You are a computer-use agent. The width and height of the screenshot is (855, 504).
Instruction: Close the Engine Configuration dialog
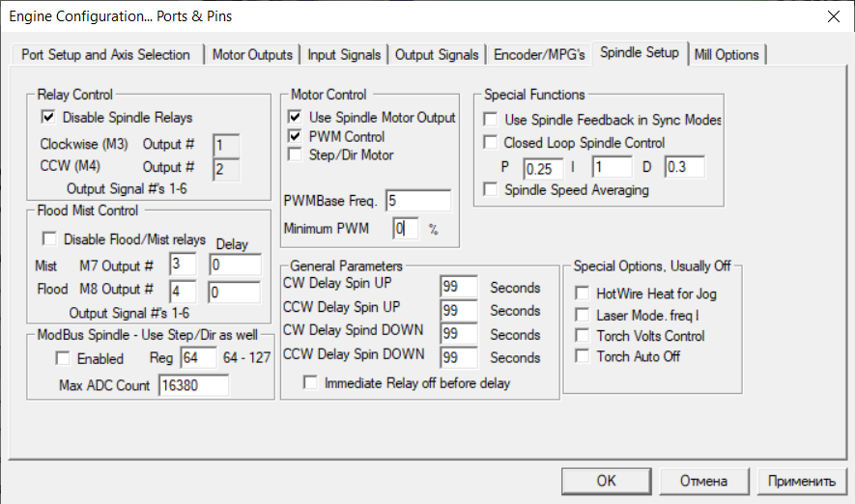pos(833,15)
